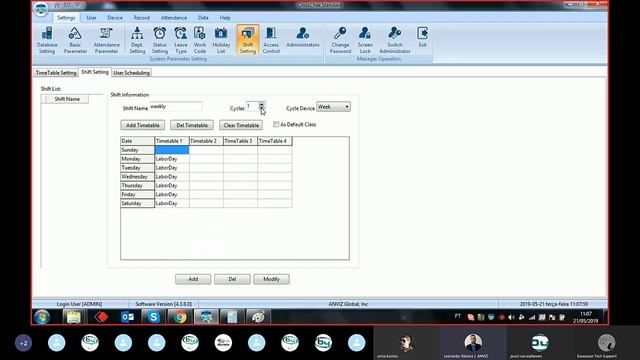The width and height of the screenshot is (640, 360).
Task: Open the Windows Start menu
Action: [42, 317]
